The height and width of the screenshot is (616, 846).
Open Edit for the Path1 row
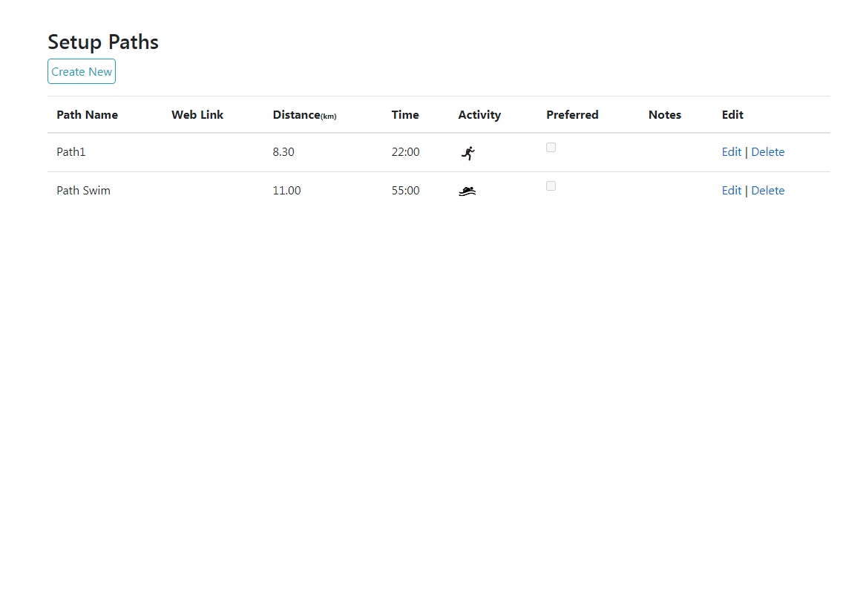[x=731, y=152]
